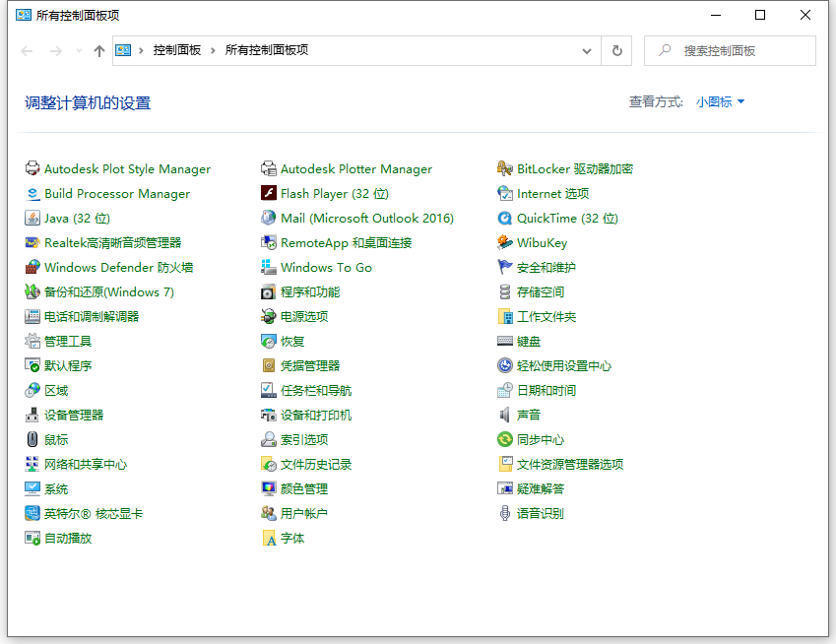
Task: Open the 用户帐户 link
Action: pyautogui.click(x=304, y=513)
